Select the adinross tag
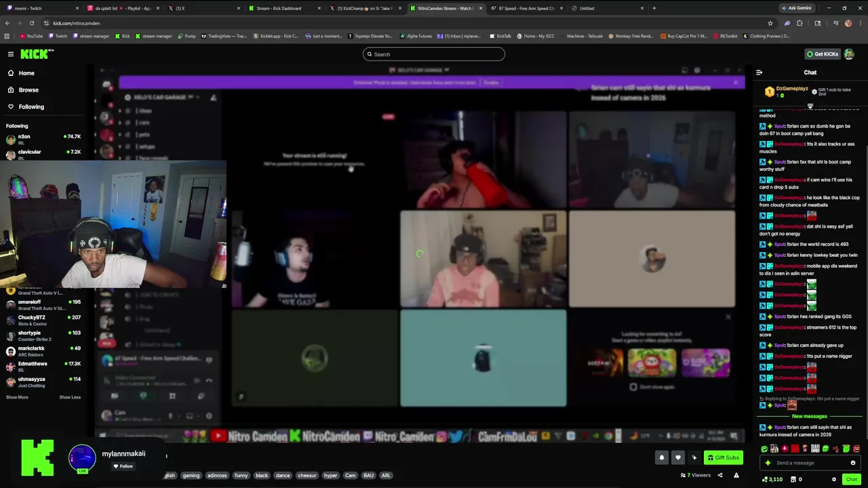Viewport: 868px width, 488px height. click(x=217, y=475)
